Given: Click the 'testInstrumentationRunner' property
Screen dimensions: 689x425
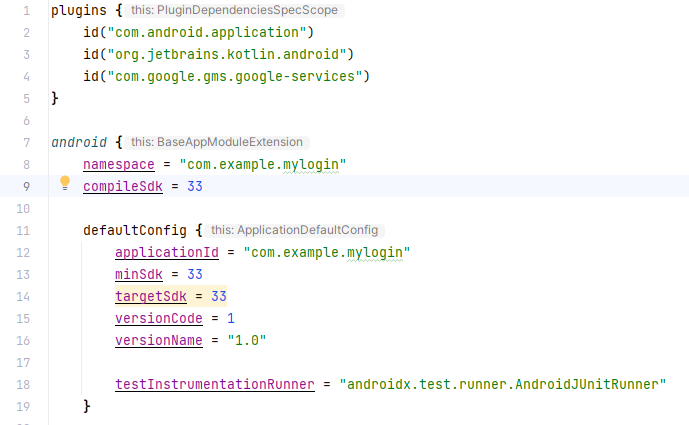Looking at the screenshot, I should tap(215, 384).
